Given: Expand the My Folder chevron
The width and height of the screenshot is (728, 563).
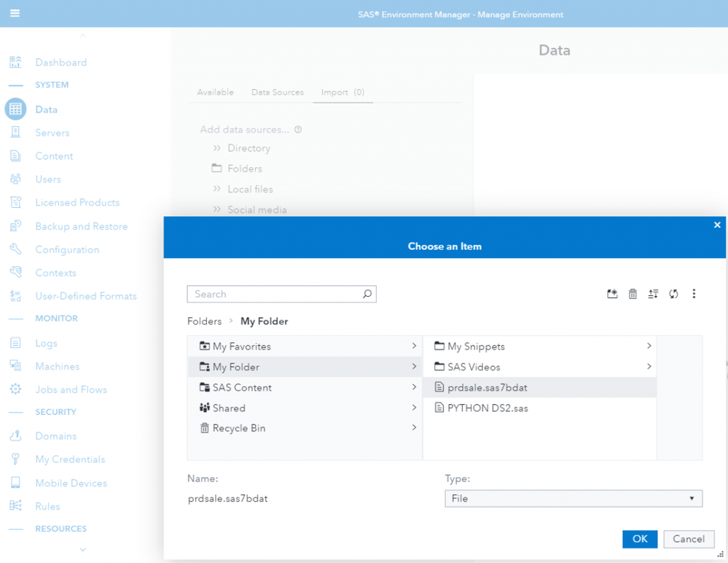Looking at the screenshot, I should (414, 367).
